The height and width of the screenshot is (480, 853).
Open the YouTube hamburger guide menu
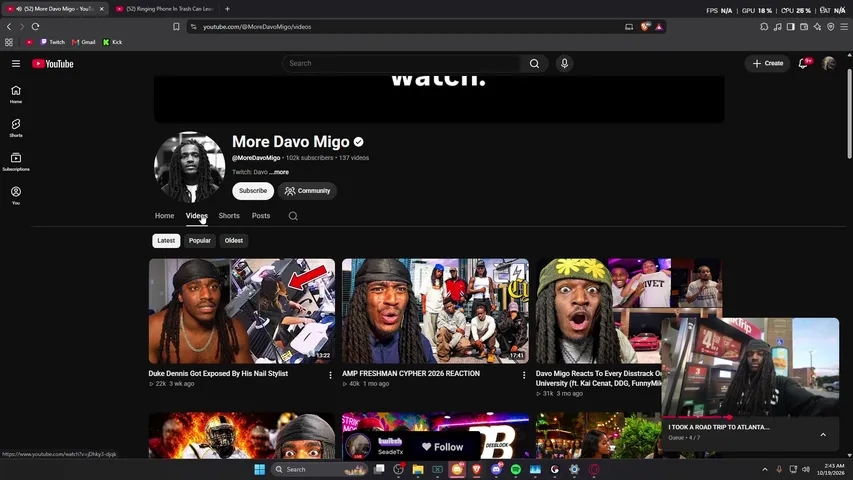coord(16,64)
